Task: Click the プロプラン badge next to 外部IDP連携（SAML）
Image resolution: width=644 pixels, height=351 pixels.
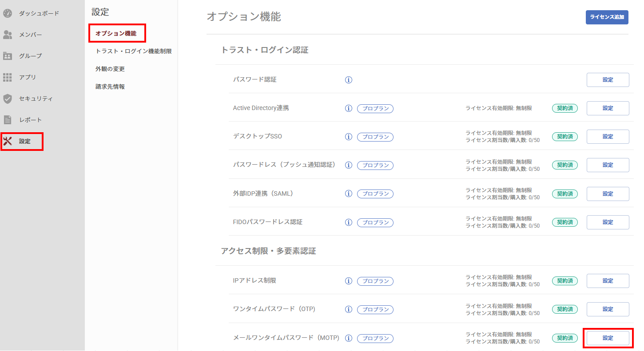Action: (375, 193)
